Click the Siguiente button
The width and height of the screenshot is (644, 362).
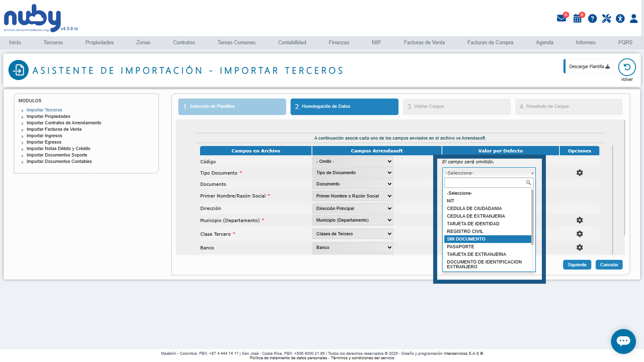point(577,265)
